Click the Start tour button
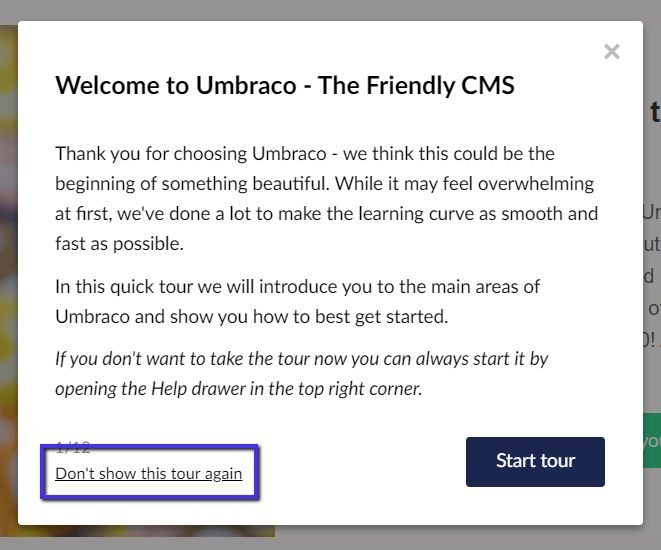 [535, 461]
